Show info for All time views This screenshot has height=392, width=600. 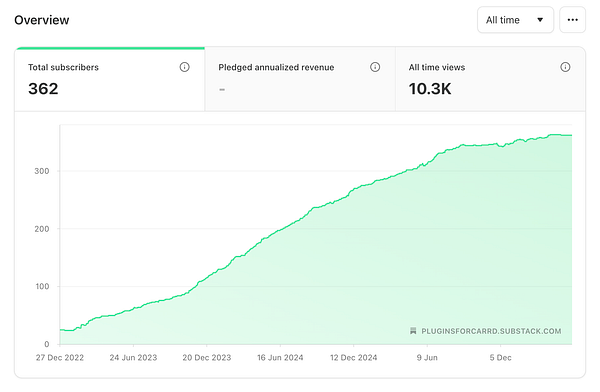coord(565,67)
